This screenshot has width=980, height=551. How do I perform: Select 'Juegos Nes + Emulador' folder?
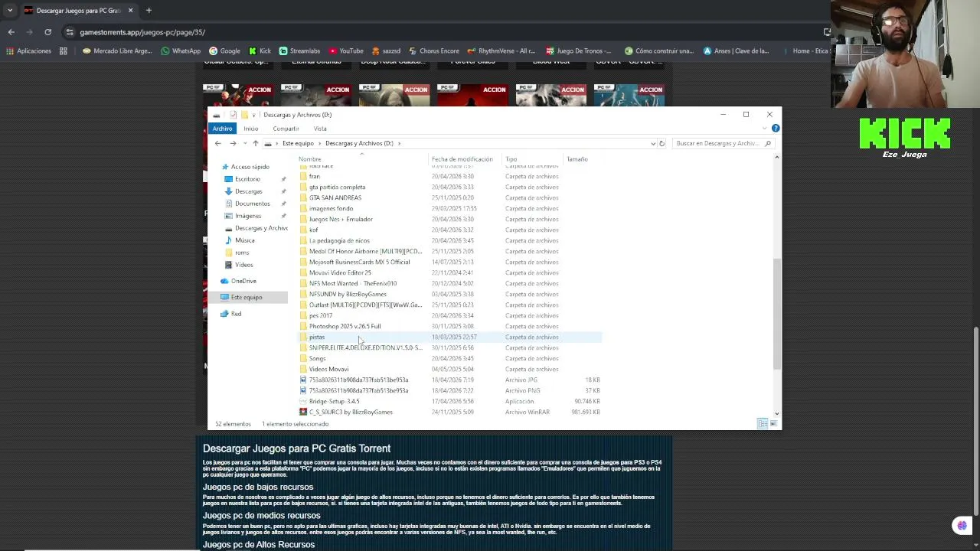(x=341, y=219)
